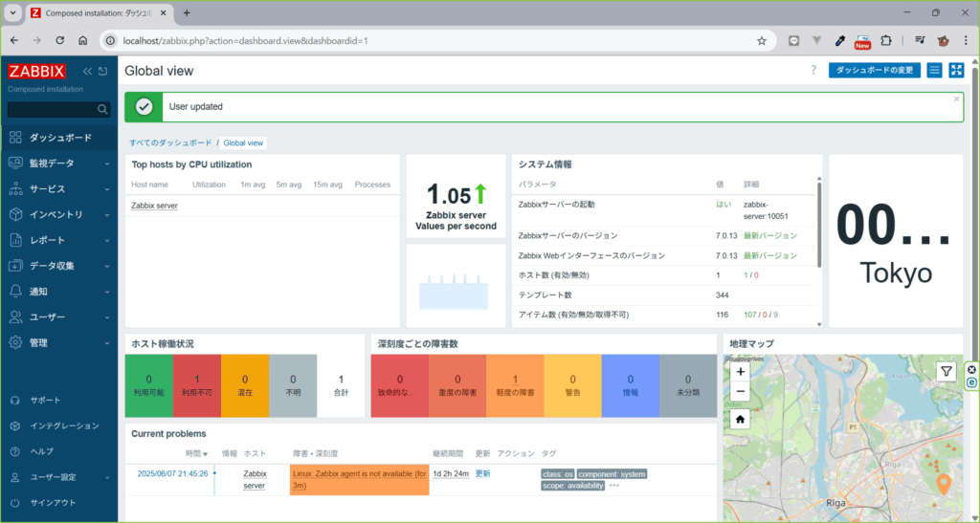Reload the browser page

[60, 40]
